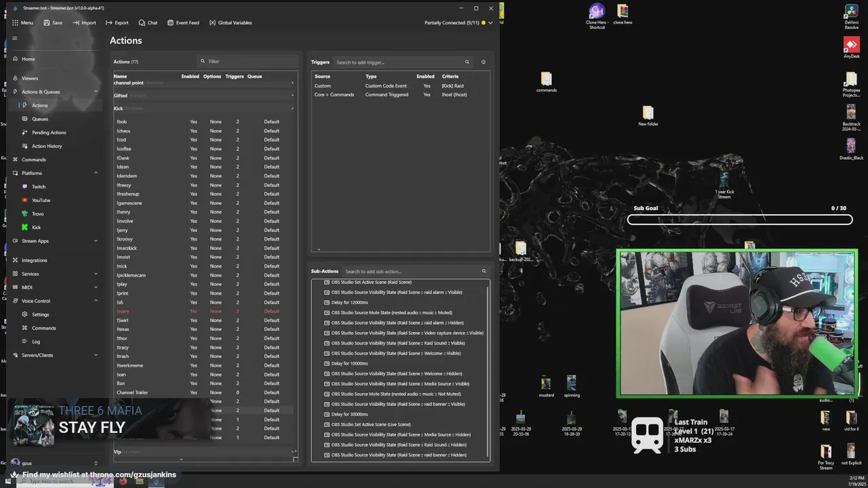The width and height of the screenshot is (868, 488).
Task: Open the Partially Connected status dropdown
Action: (x=458, y=22)
